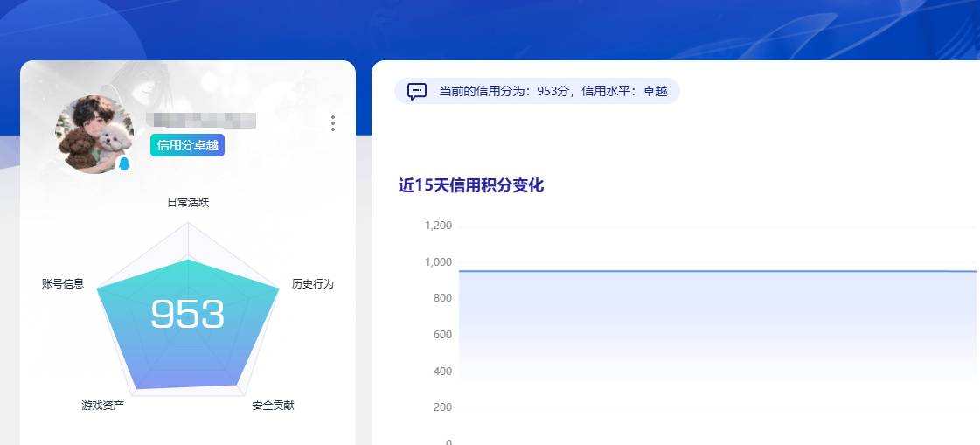
Task: Select the 游戏资产 radar label
Action: point(103,406)
